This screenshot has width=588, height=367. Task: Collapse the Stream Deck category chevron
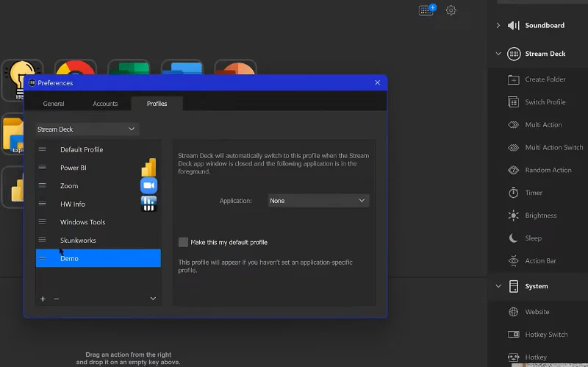click(x=498, y=54)
